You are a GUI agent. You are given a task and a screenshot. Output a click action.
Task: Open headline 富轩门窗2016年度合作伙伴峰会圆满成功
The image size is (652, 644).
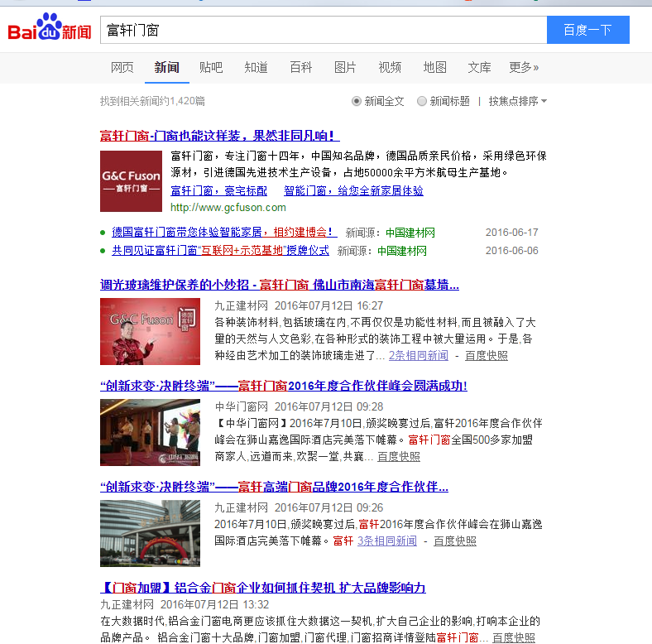[x=284, y=386]
